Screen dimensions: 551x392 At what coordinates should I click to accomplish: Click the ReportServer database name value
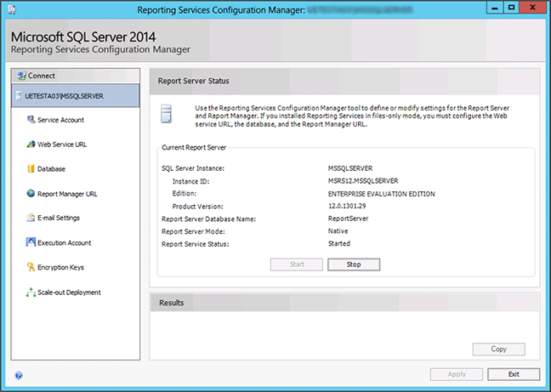coord(349,219)
